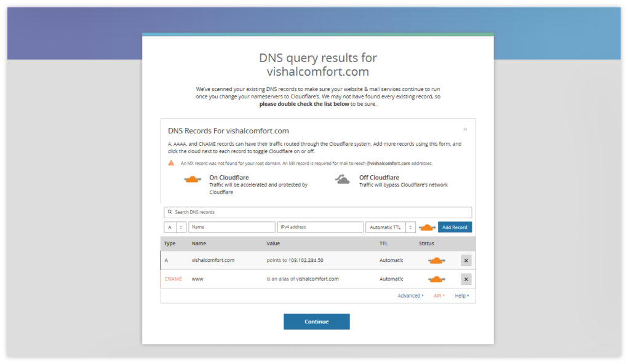Click the 'On Cloudflare' label
This screenshot has height=364, width=628.
pos(229,178)
